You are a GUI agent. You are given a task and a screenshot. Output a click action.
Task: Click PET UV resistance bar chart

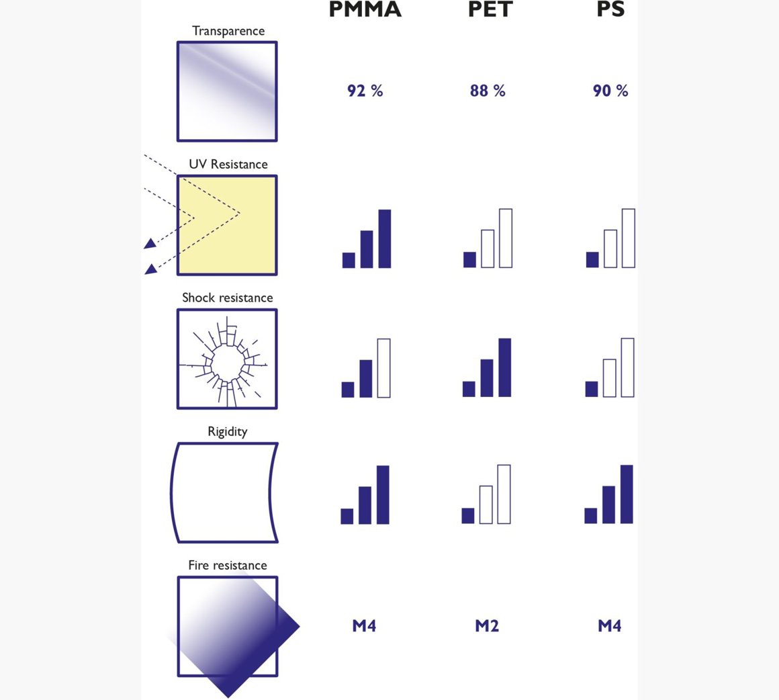[488, 239]
